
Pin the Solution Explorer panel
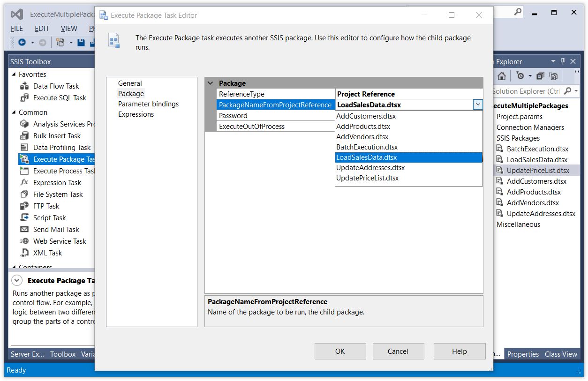(x=563, y=61)
